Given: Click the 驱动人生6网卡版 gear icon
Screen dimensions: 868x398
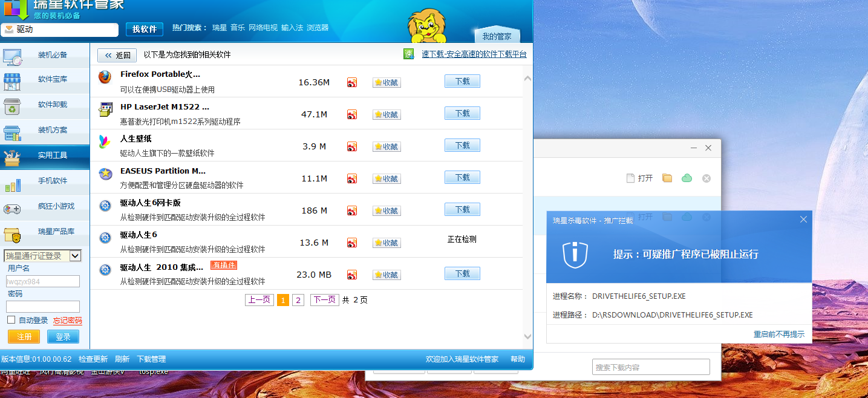Looking at the screenshot, I should pos(105,206).
